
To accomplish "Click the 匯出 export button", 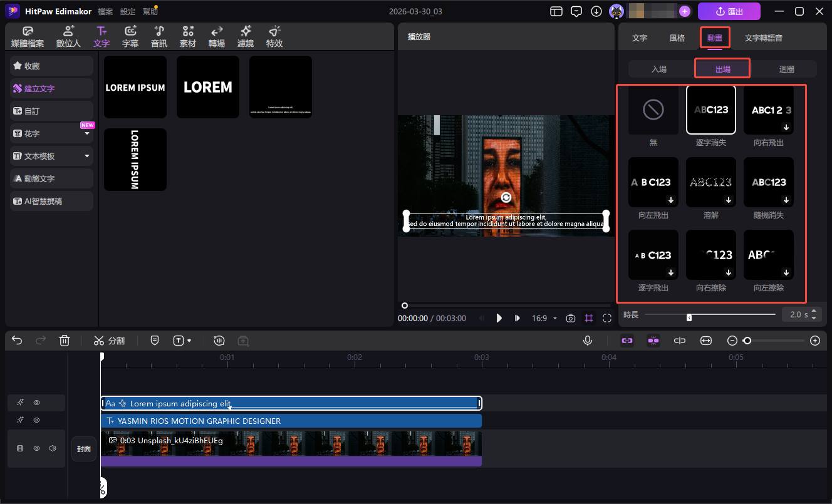I will (x=729, y=11).
